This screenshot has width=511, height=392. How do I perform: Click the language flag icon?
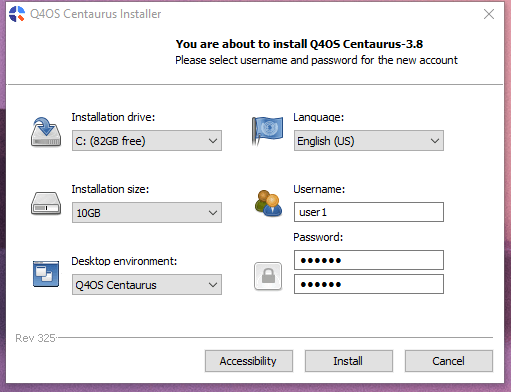click(x=267, y=131)
